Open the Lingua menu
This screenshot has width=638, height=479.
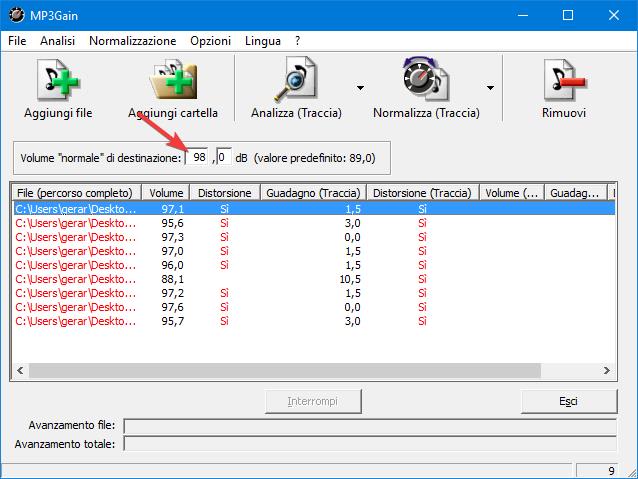pos(263,41)
